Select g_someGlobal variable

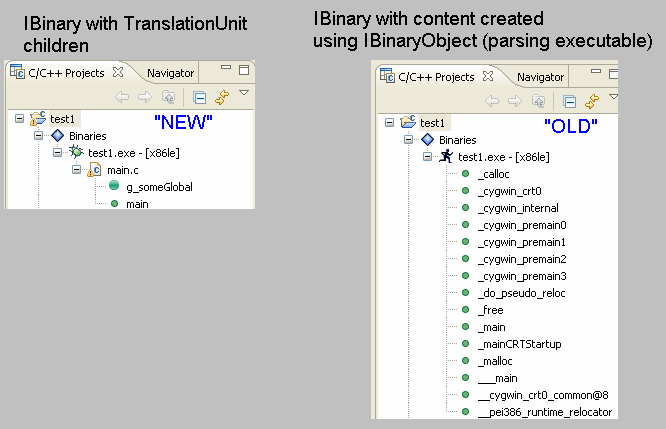click(159, 187)
